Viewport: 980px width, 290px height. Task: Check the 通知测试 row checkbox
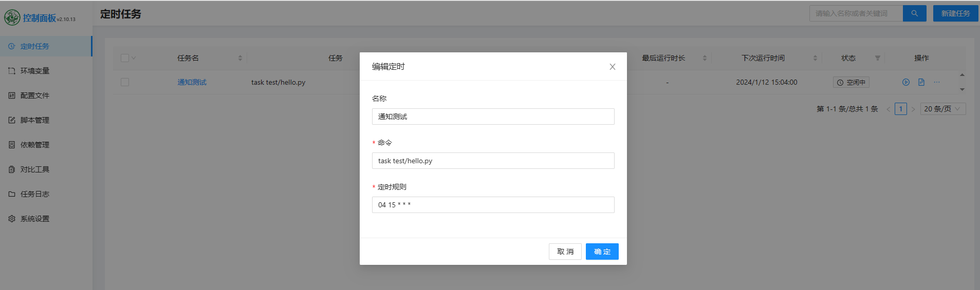[125, 82]
